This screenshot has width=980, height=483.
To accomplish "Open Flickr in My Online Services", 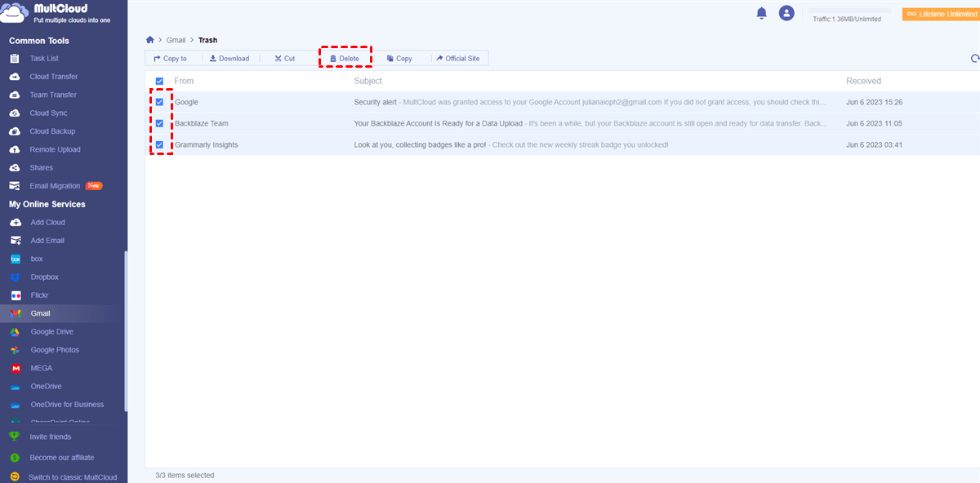I will 38,295.
